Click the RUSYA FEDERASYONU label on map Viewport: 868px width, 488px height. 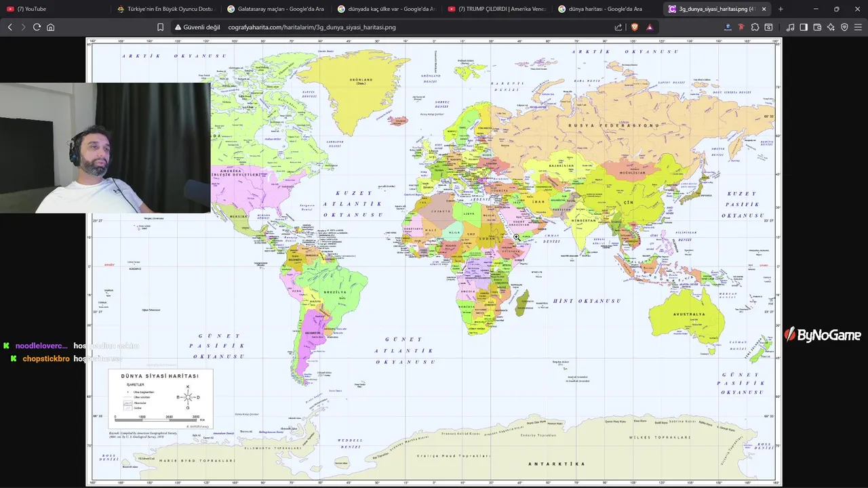614,125
